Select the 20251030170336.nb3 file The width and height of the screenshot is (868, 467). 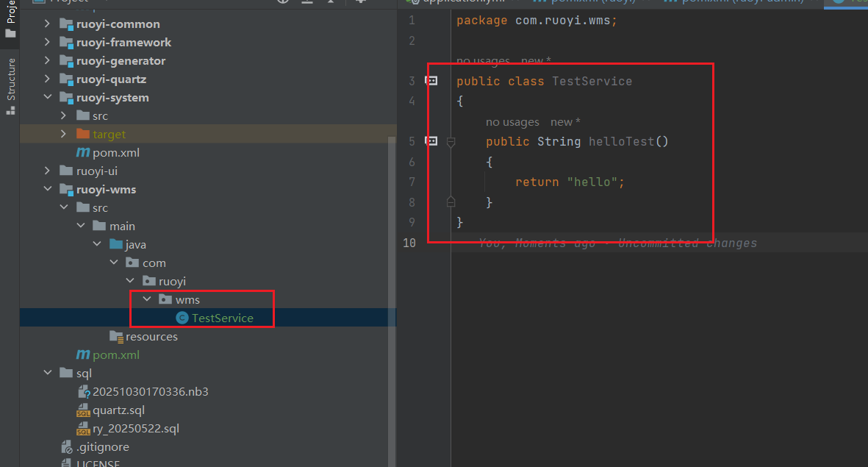[x=151, y=392]
